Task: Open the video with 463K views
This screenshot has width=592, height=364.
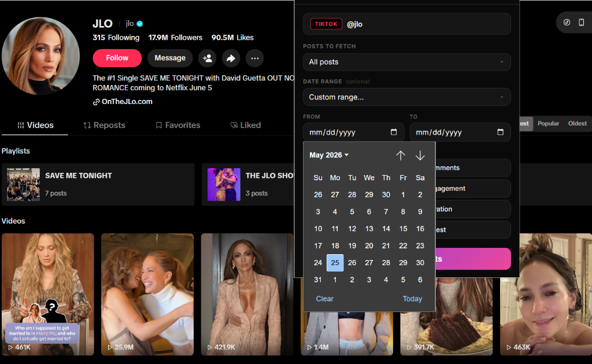Action: click(546, 294)
